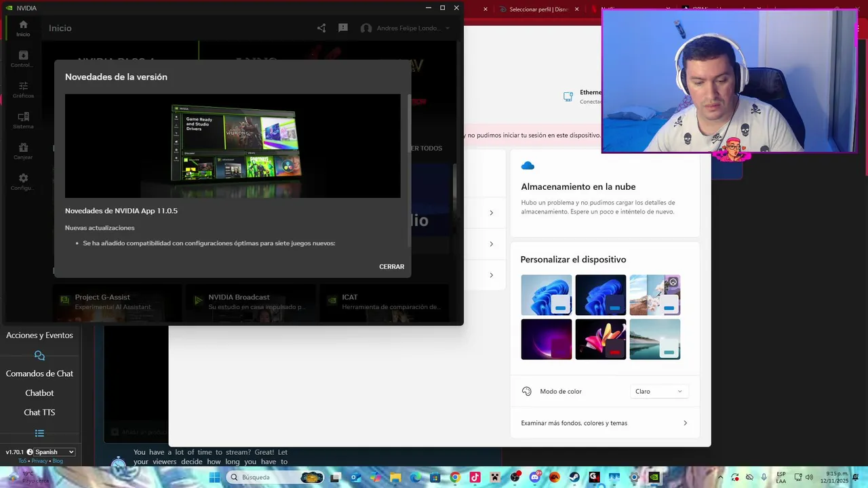The image size is (868, 488).
Task: Close the Seleccionar perfil Disney tab
Action: (577, 9)
